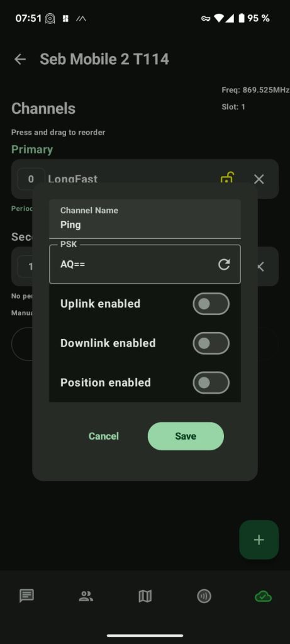This screenshot has height=644, width=290.
Task: Click the Cancel button
Action: click(104, 436)
